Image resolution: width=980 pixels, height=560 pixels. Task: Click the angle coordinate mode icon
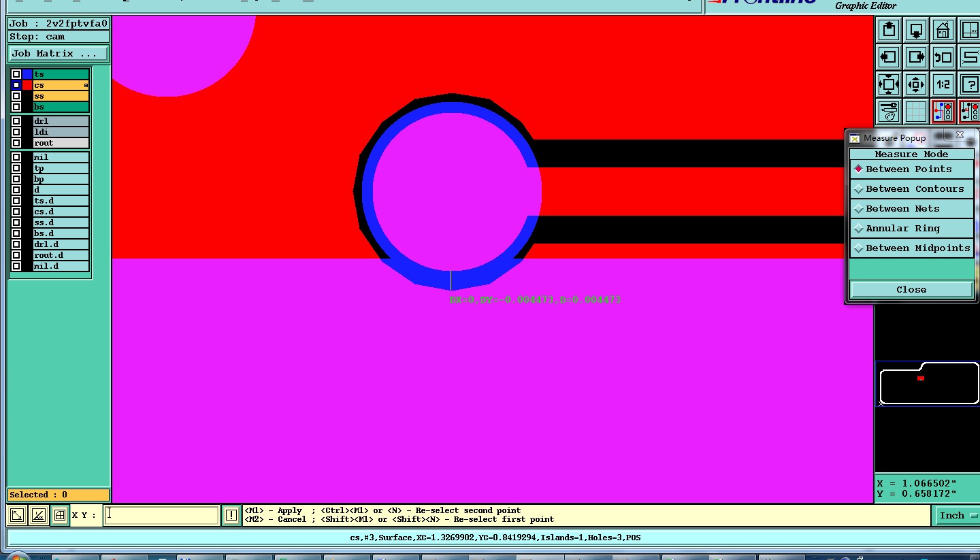39,515
